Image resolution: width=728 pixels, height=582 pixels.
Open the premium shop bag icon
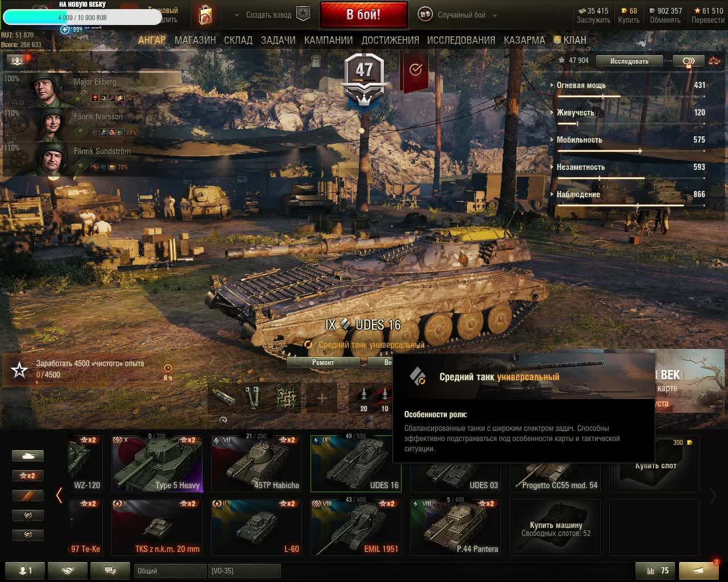205,15
